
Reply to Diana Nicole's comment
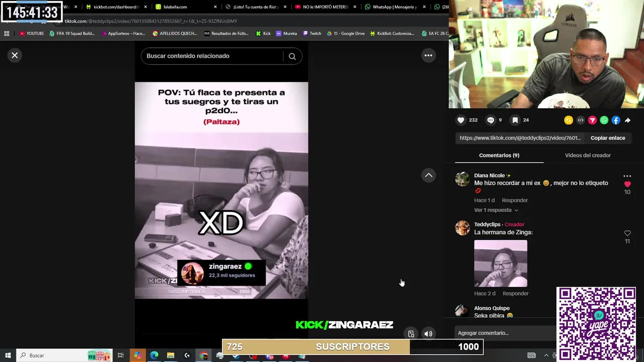point(515,200)
